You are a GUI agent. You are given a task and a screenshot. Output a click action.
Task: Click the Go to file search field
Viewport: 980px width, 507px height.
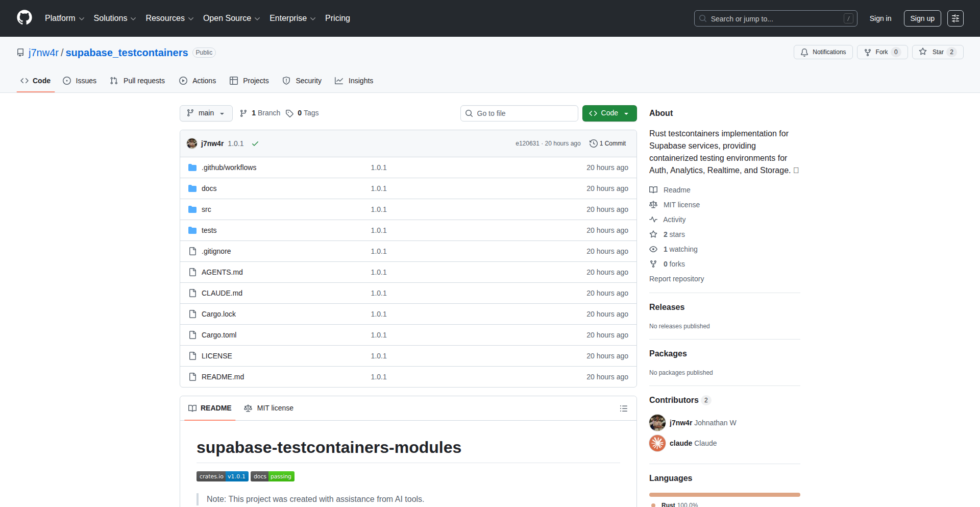519,113
